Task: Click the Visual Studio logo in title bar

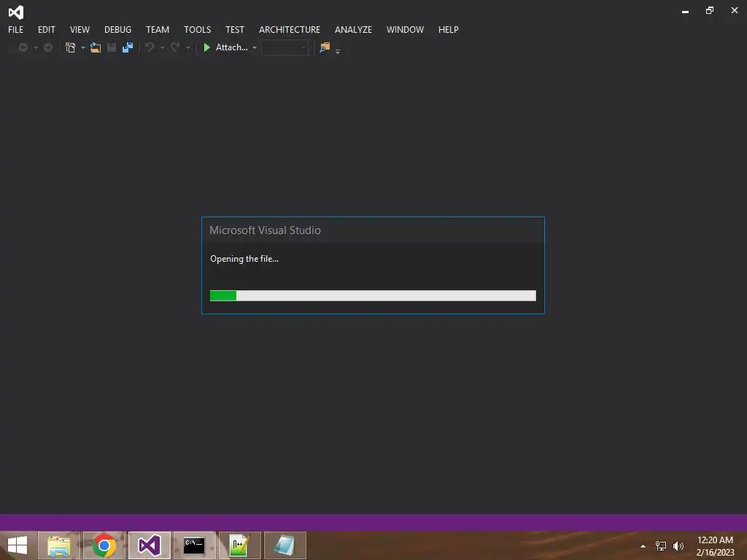Action: (x=16, y=12)
